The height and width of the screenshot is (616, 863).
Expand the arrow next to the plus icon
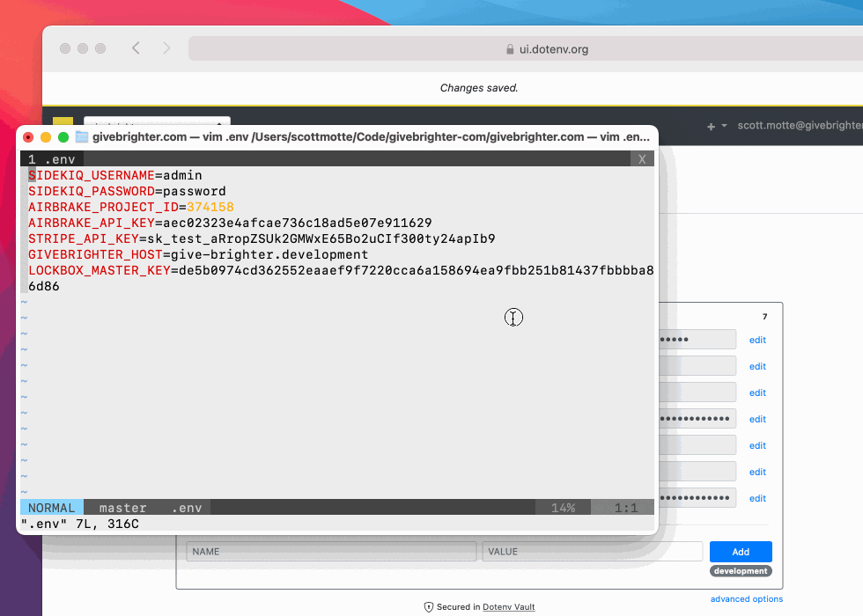pyautogui.click(x=724, y=126)
